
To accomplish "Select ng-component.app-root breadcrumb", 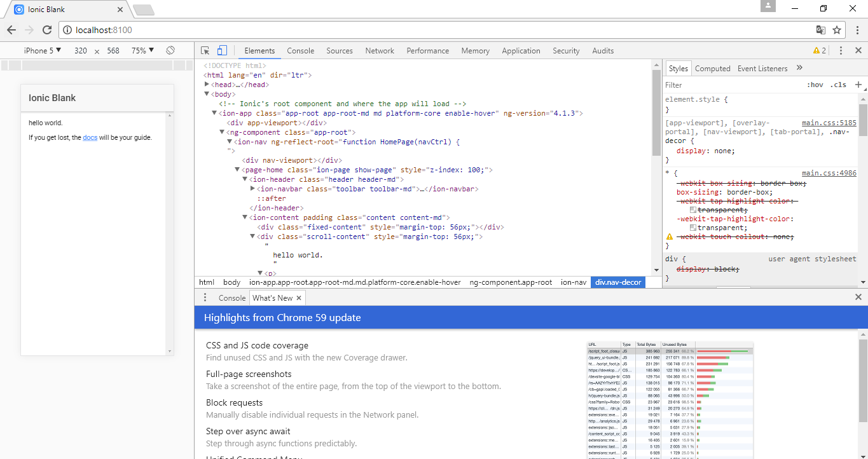I will click(511, 282).
